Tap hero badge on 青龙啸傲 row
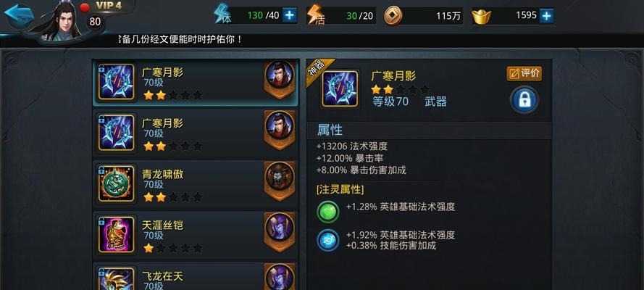 pos(280,181)
